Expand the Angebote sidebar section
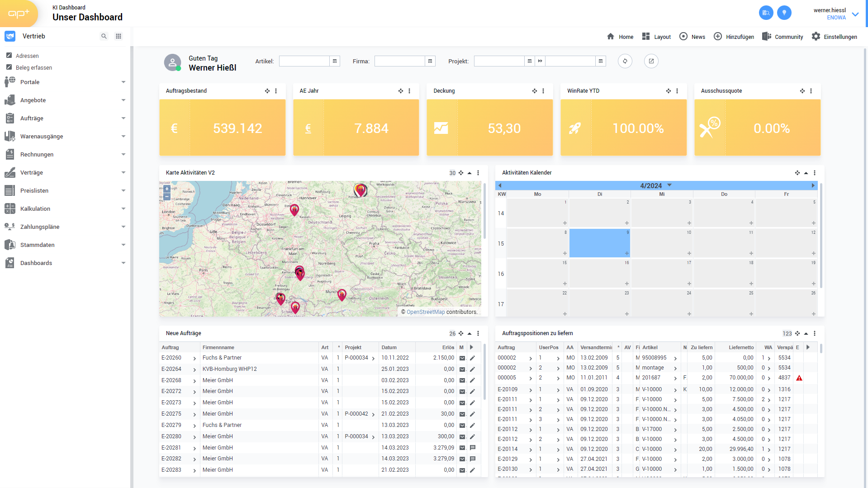This screenshot has height=488, width=868. coord(123,100)
